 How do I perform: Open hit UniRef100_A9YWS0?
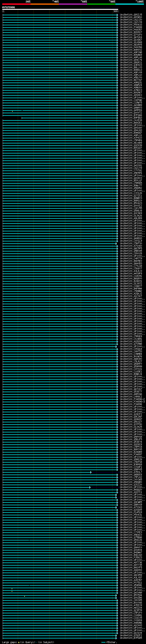coord(131,17)
